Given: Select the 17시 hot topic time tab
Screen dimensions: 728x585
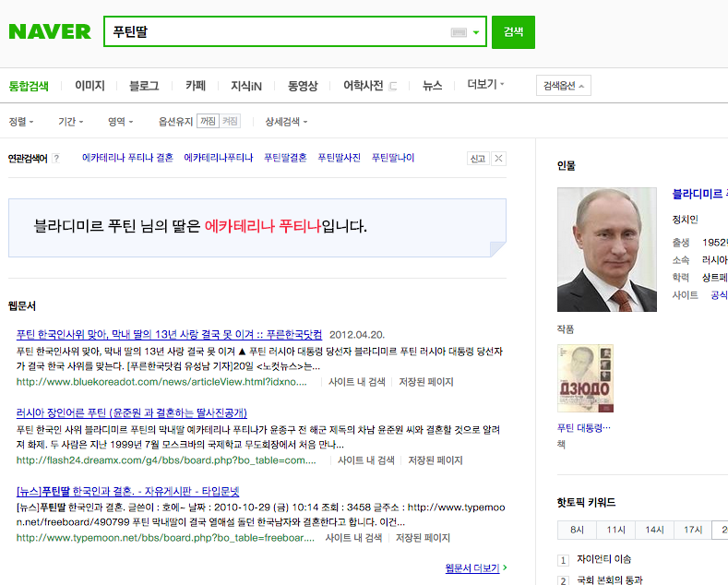Looking at the screenshot, I should coord(693,530).
